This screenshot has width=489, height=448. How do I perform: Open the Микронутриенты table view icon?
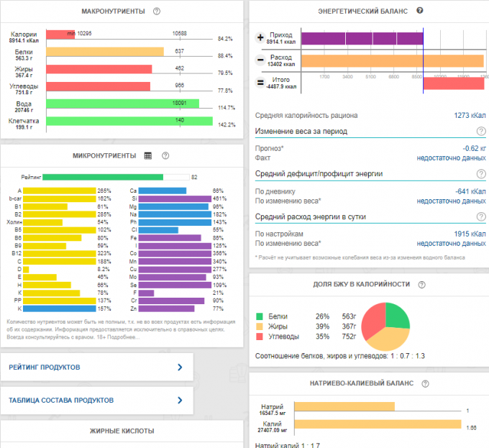click(148, 155)
